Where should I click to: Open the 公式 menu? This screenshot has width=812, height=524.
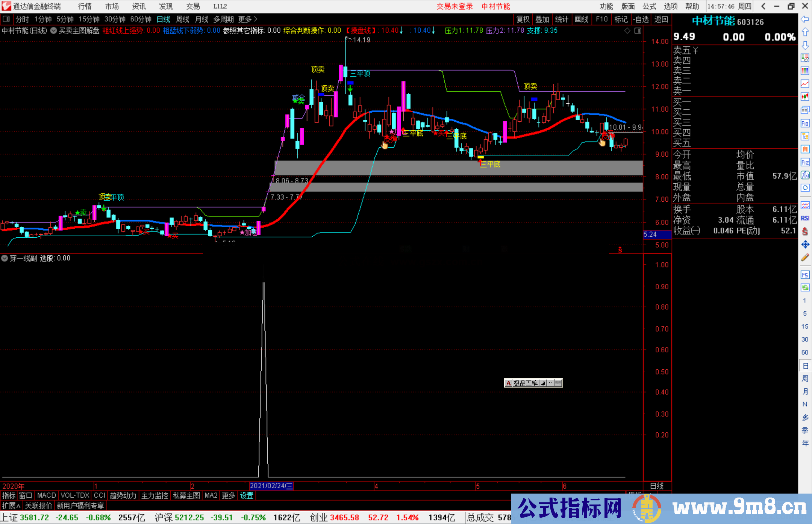coord(649,6)
